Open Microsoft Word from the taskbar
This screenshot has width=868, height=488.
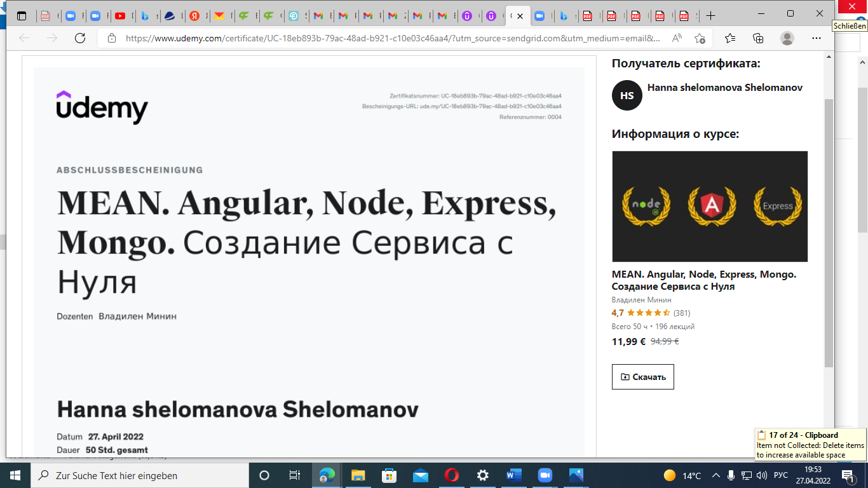[x=513, y=475]
